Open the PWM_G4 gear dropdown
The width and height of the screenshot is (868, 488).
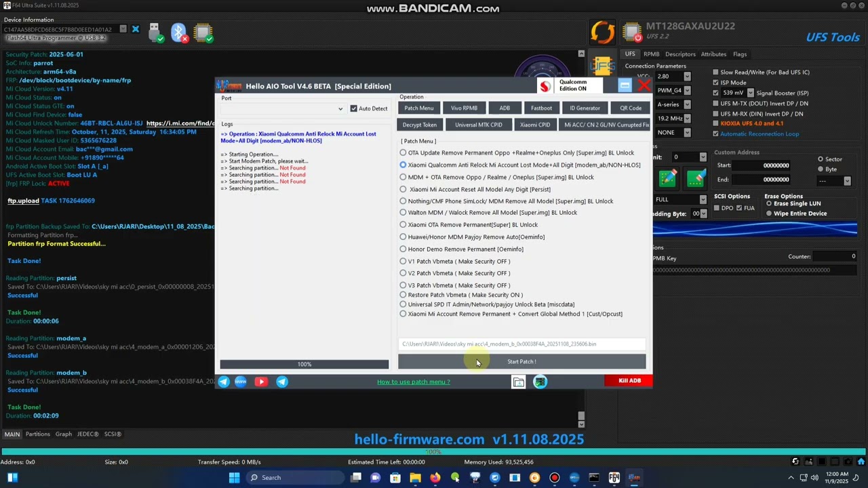coord(687,90)
